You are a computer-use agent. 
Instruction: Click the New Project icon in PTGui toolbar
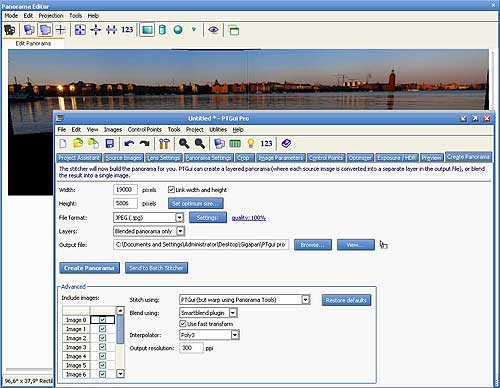click(63, 144)
